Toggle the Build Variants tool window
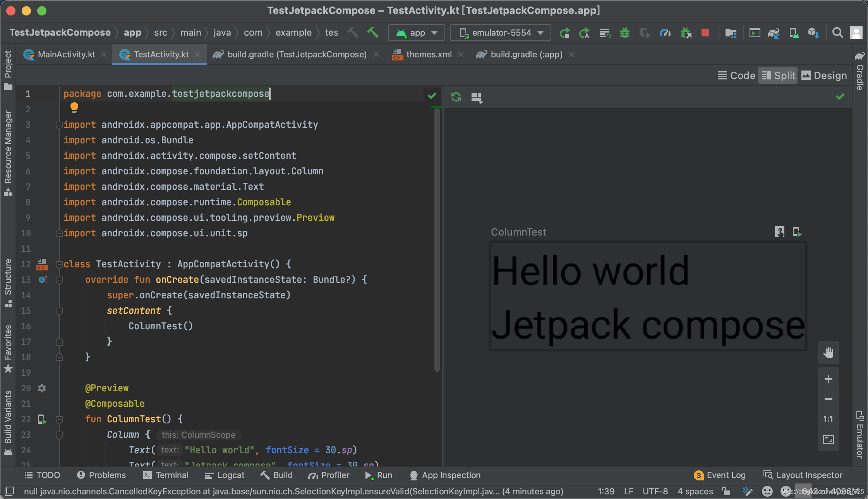 pyautogui.click(x=8, y=423)
